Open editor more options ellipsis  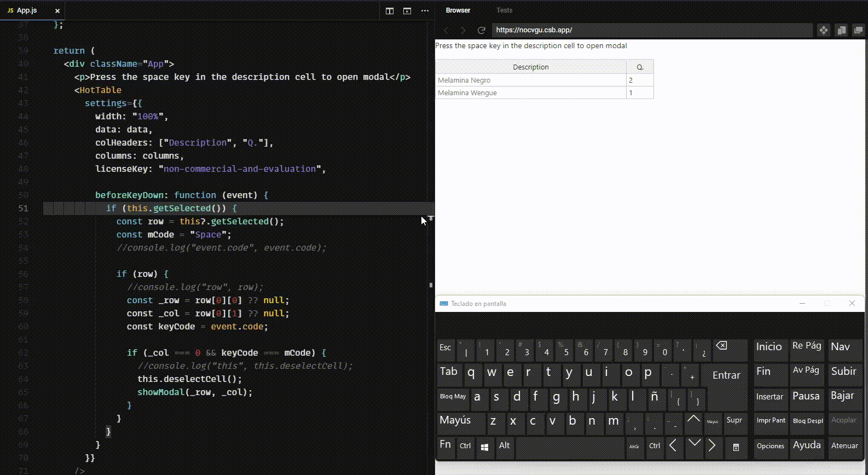pyautogui.click(x=425, y=10)
